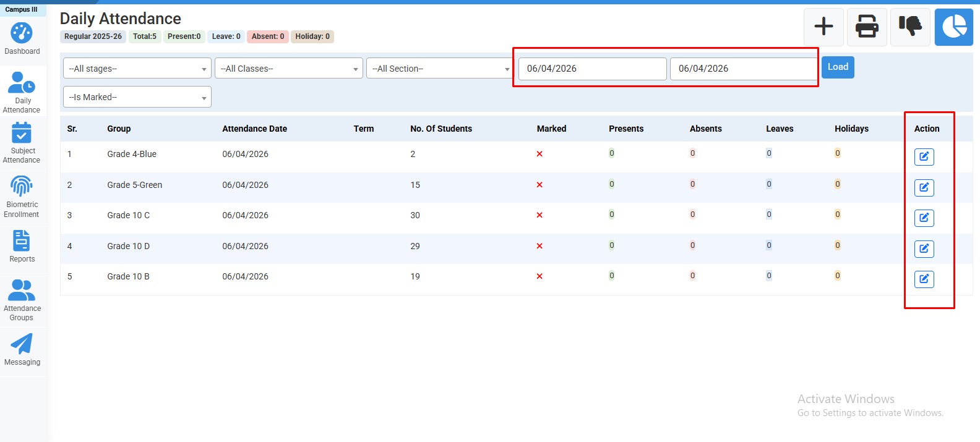The image size is (980, 442).
Task: Click the Grade 10 B group name
Action: point(128,276)
